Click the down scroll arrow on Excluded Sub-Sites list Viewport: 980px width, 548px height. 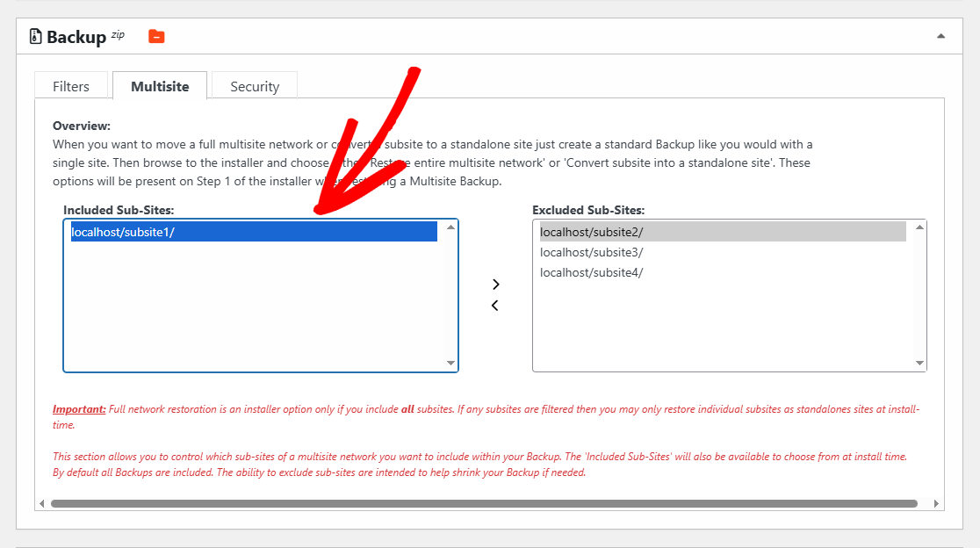click(x=919, y=363)
